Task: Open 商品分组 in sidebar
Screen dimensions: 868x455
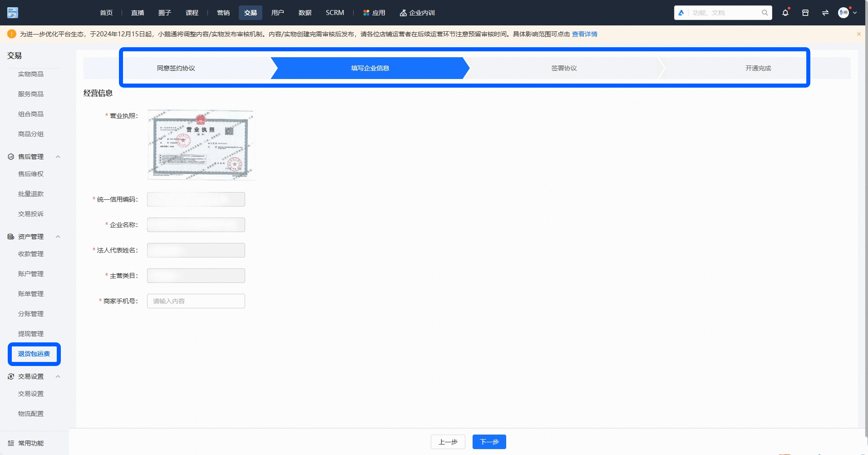Action: tap(31, 134)
